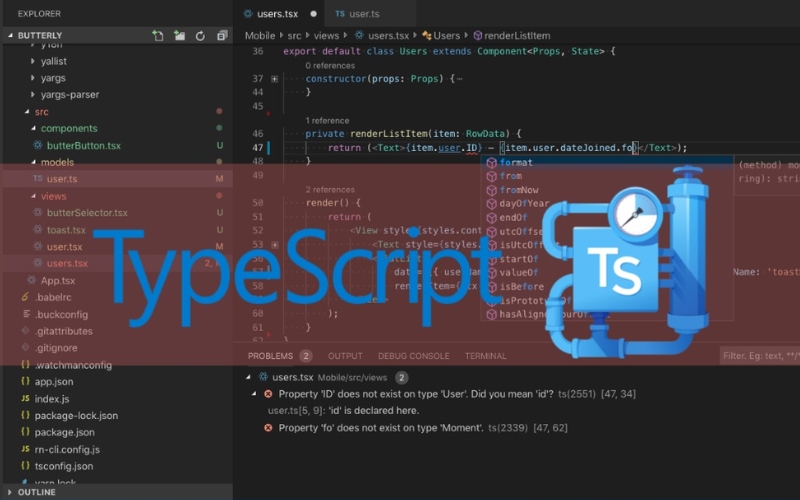The height and width of the screenshot is (500, 800).
Task: Click the problems count badge beside PROBLEMS
Action: coord(306,356)
